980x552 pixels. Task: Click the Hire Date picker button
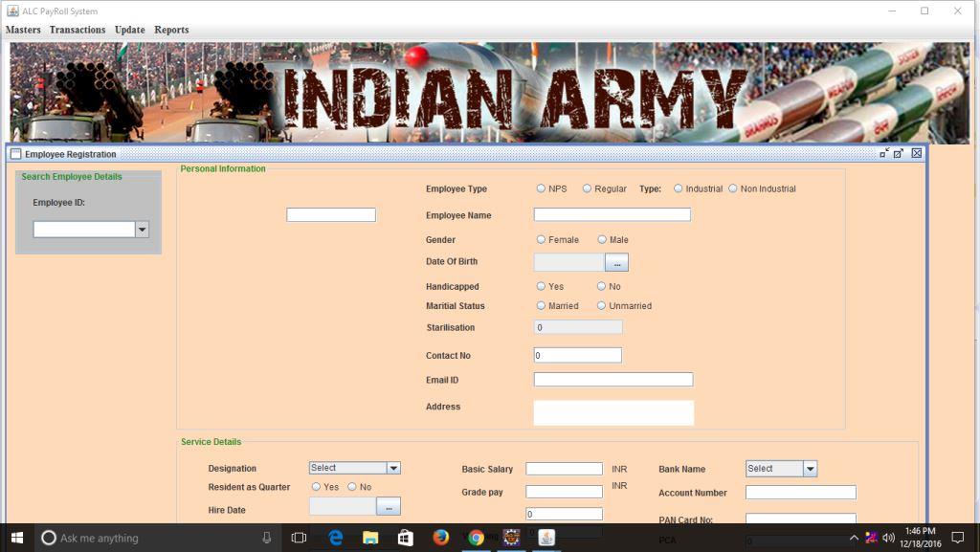point(389,507)
